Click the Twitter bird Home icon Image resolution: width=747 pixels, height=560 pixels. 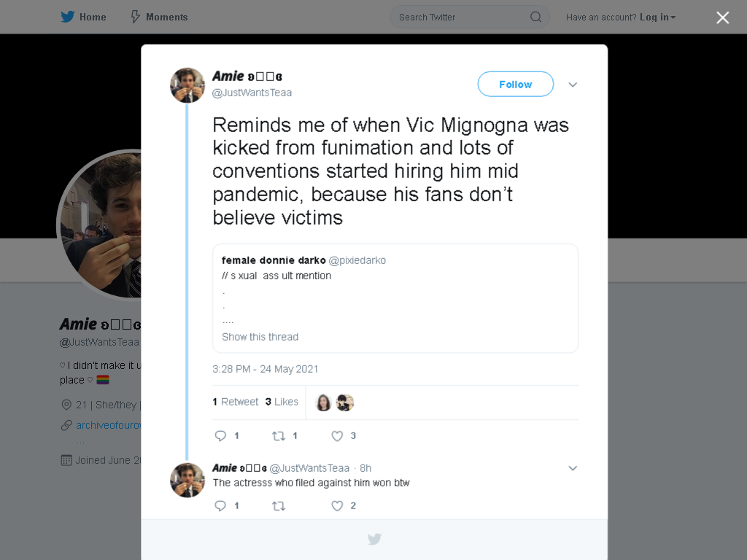click(x=68, y=17)
